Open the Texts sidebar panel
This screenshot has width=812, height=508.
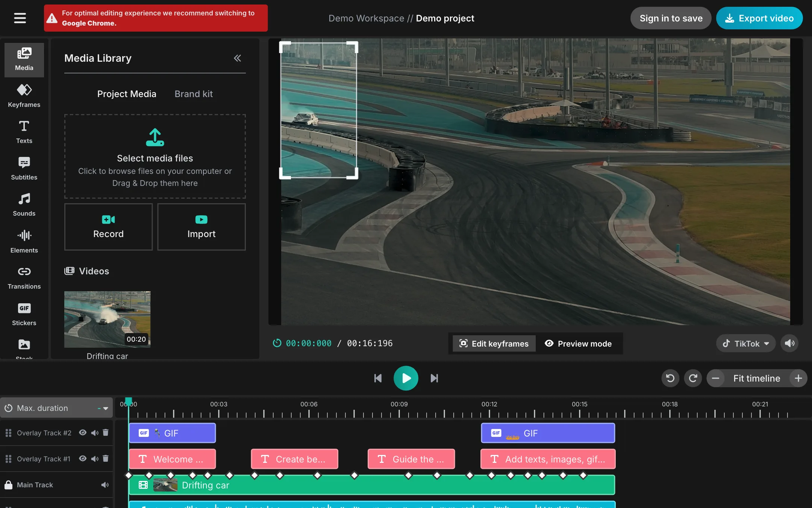pos(24,132)
